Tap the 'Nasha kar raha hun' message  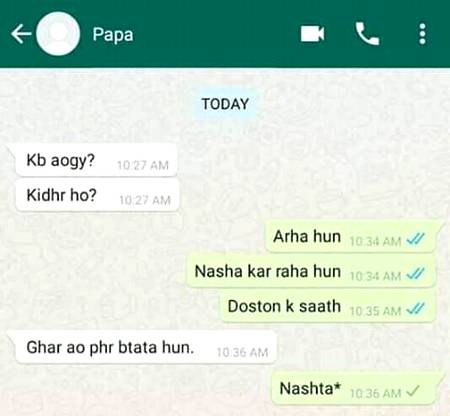click(311, 271)
